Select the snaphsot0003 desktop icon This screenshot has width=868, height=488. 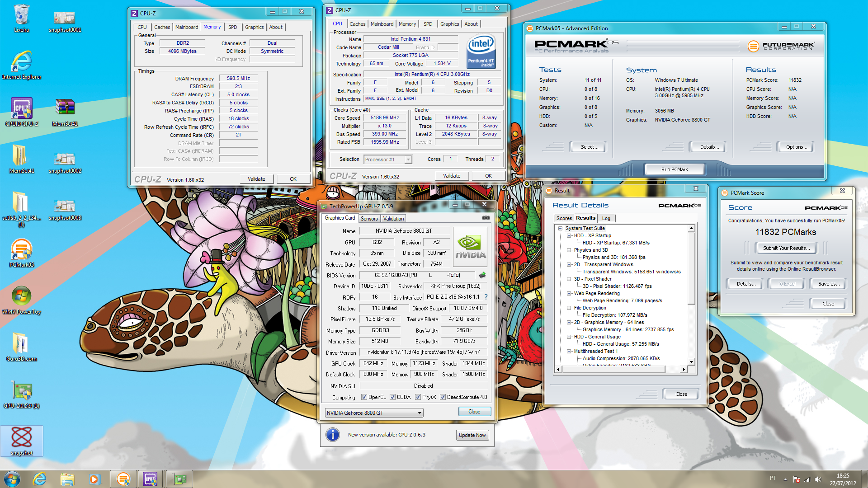[65, 209]
